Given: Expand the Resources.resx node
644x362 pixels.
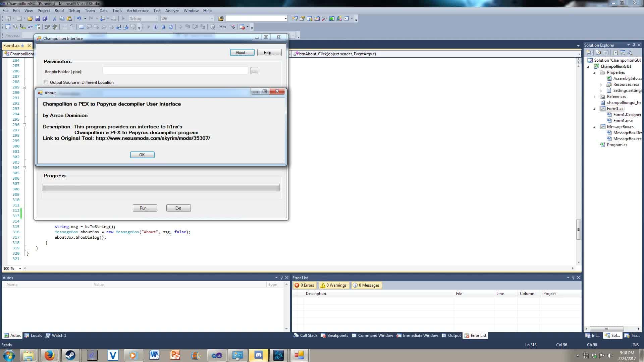Looking at the screenshot, I should [x=601, y=84].
